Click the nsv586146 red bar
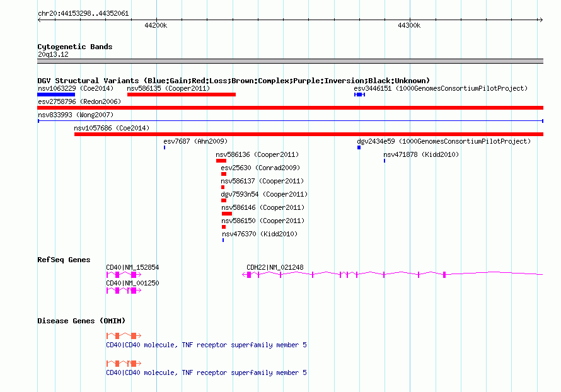 click(x=227, y=214)
